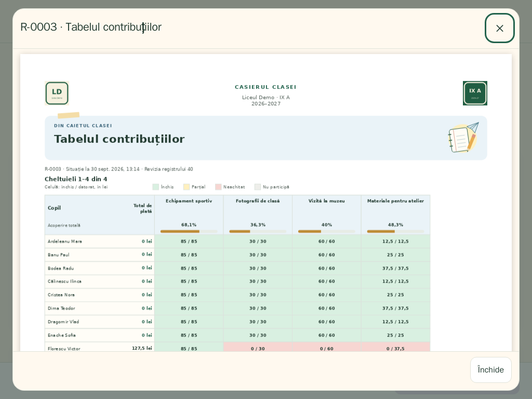Select the Banu Paul row name

(58, 255)
